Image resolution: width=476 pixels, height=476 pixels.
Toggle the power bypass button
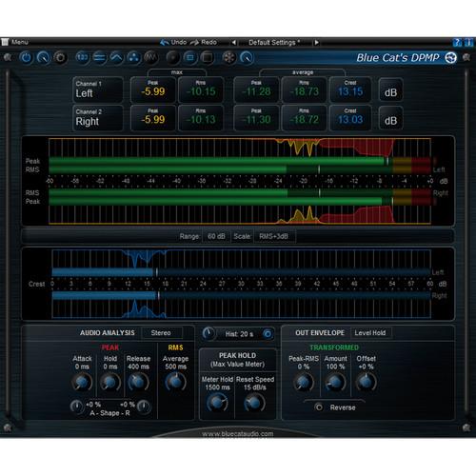(x=26, y=58)
